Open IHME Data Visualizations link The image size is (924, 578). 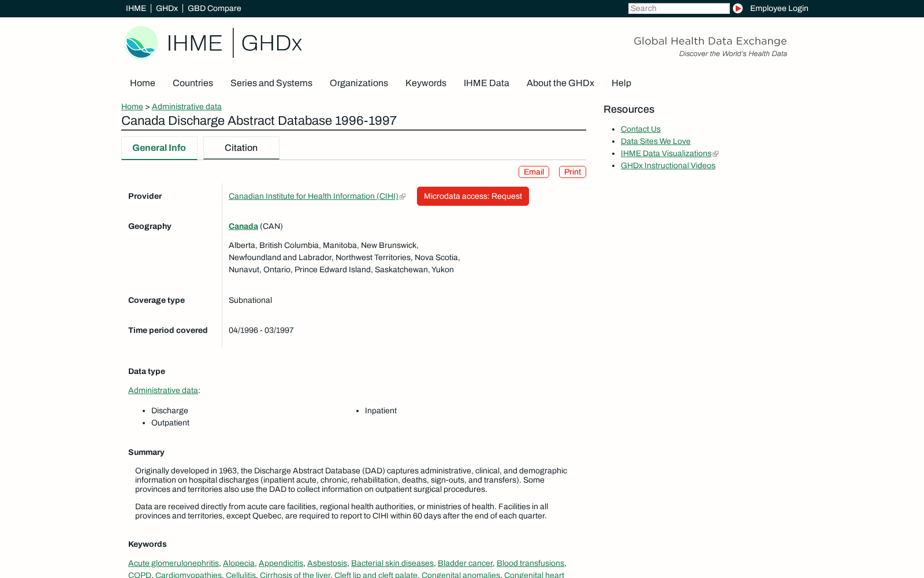(x=666, y=154)
